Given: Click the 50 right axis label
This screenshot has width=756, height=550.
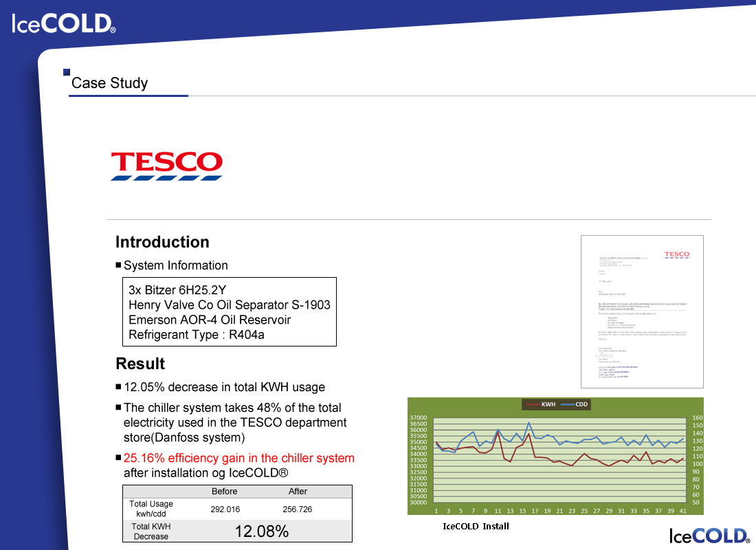Looking at the screenshot, I should 696,503.
